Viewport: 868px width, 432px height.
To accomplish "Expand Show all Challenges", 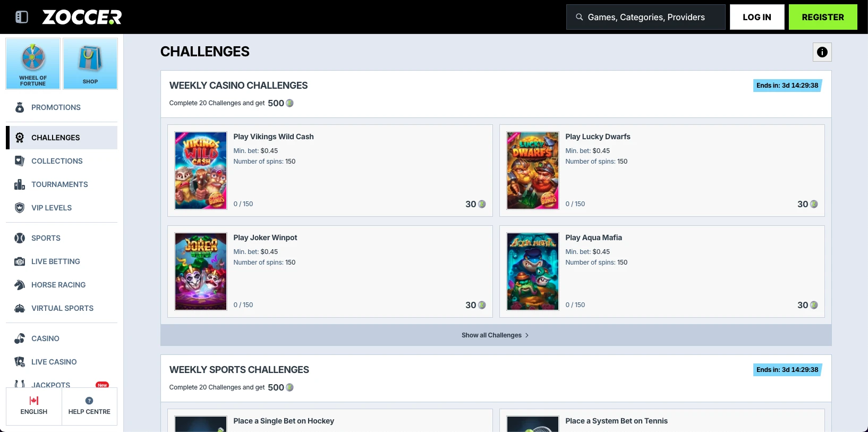I will (496, 335).
